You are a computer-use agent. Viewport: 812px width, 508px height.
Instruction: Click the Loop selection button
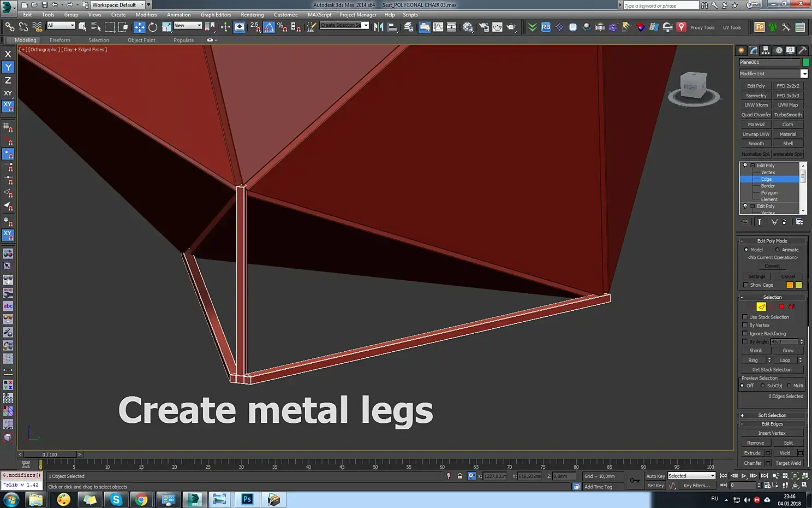tap(785, 360)
